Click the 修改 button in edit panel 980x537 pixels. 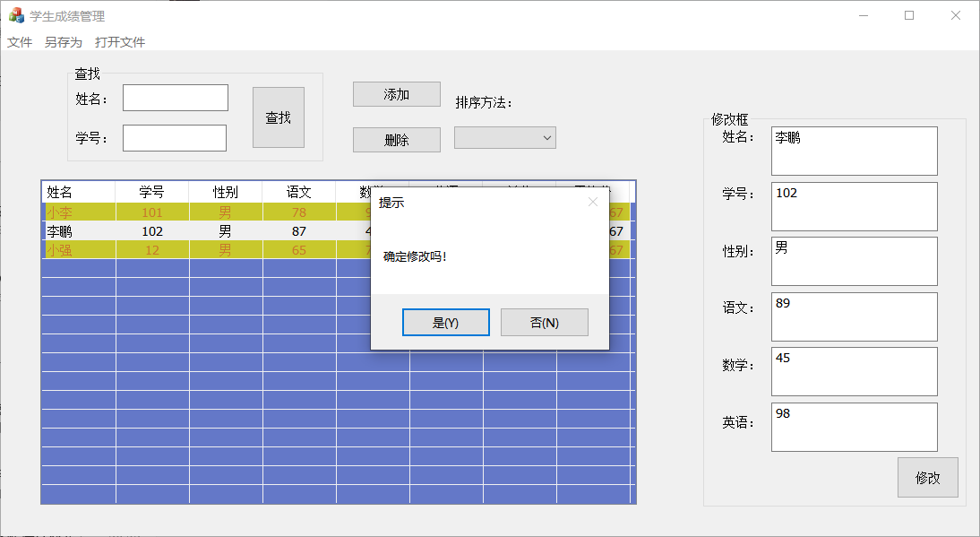(x=927, y=478)
